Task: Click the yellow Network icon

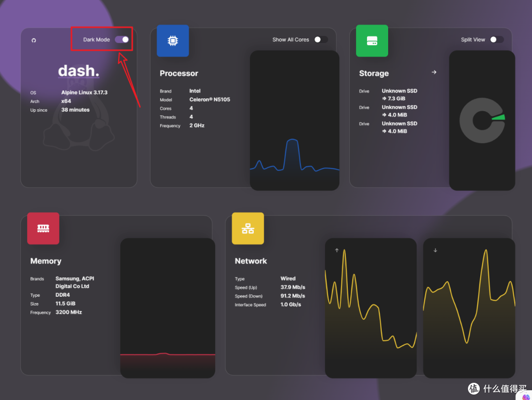Action: pyautogui.click(x=248, y=228)
